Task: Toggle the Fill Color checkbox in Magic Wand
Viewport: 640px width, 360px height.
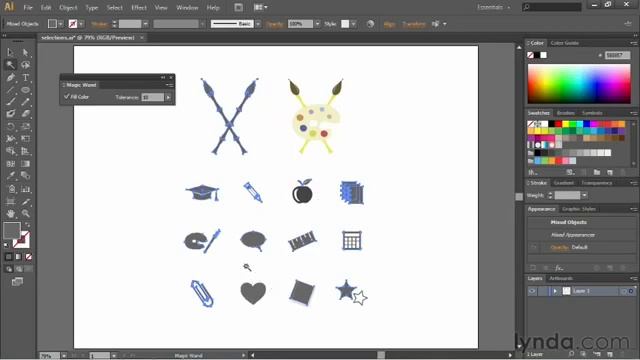Action: click(x=67, y=96)
